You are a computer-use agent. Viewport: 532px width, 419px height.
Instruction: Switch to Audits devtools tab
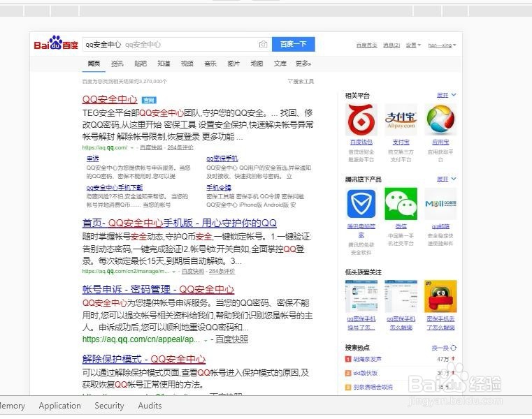pos(150,406)
